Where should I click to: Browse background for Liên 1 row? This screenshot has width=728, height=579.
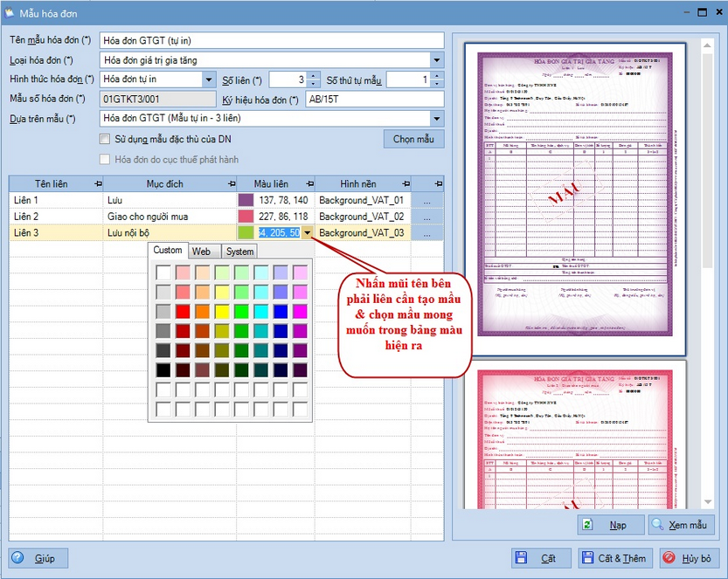(x=427, y=201)
